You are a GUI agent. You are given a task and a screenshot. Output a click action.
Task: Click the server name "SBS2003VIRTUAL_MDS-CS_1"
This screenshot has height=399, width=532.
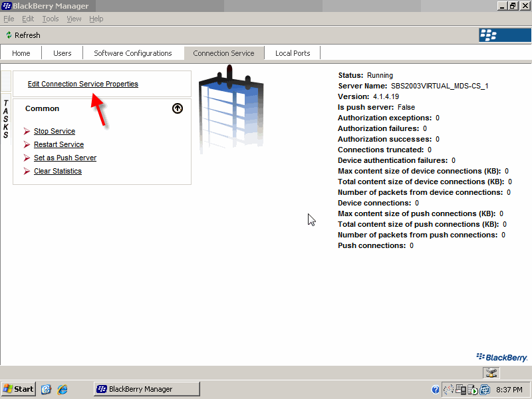click(x=440, y=86)
